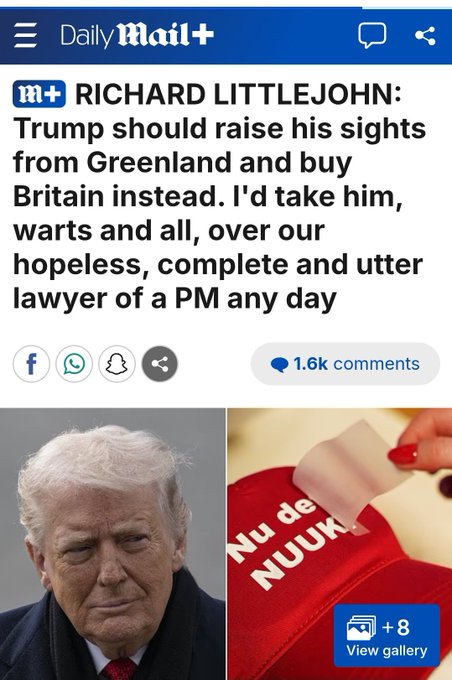The image size is (452, 680).
Task: Open the Trump portrait photo
Action: tap(112, 544)
